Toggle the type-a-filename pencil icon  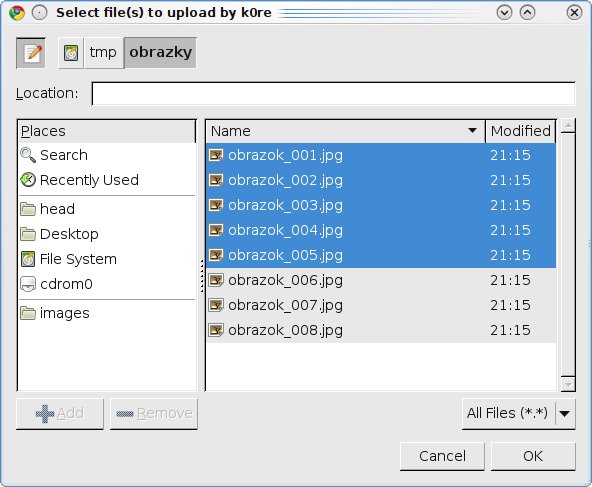pyautogui.click(x=31, y=53)
